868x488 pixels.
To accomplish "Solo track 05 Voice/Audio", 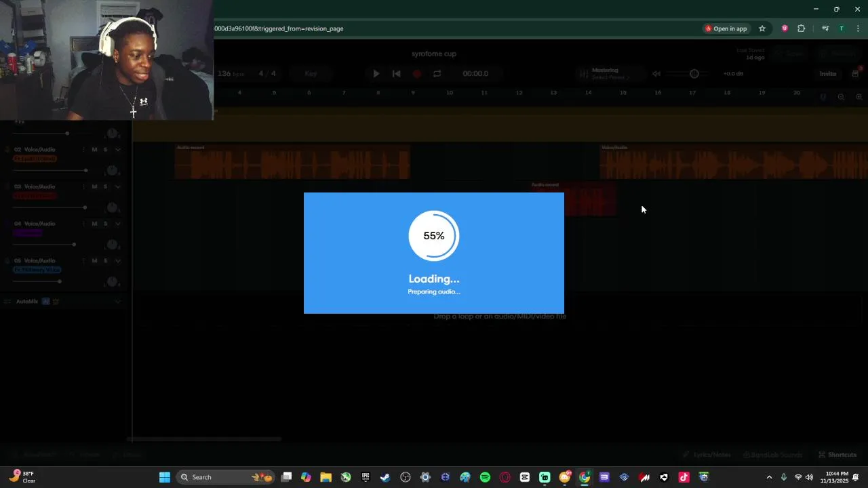I will pos(105,261).
